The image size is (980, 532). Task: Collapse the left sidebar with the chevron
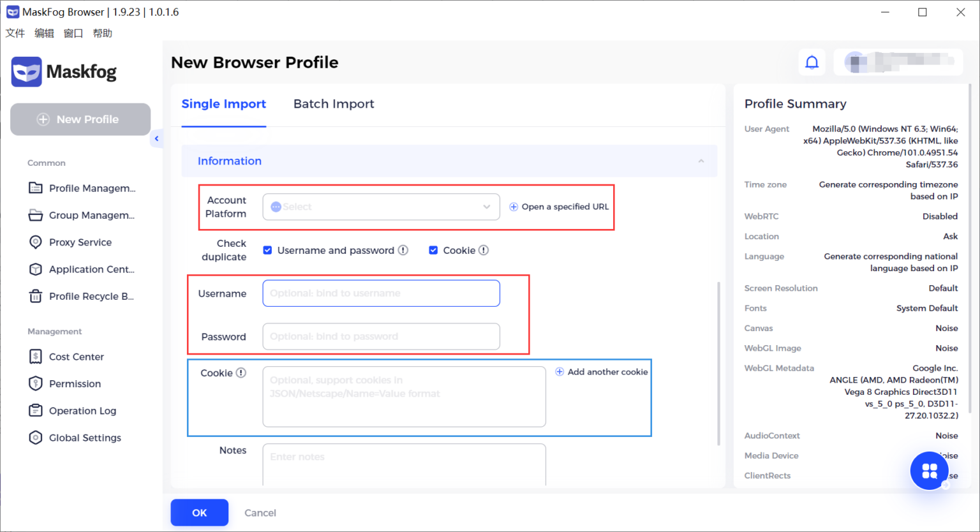coord(156,138)
